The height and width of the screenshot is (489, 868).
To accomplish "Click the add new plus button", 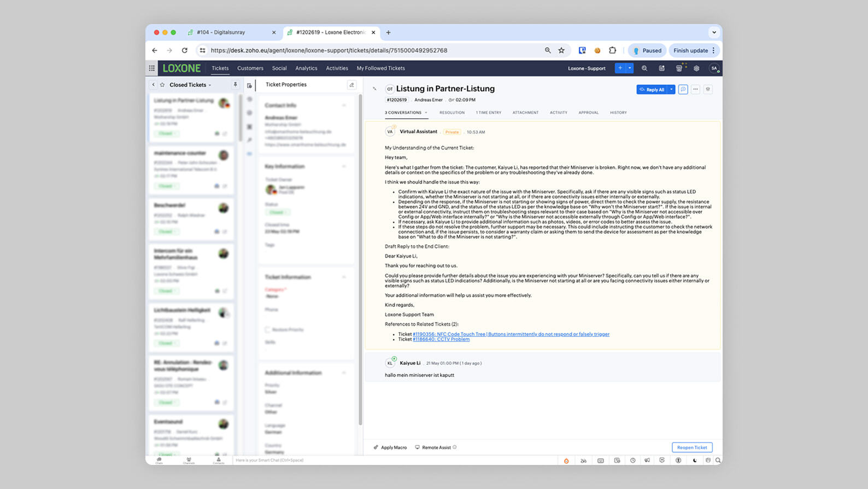I will pyautogui.click(x=620, y=68).
